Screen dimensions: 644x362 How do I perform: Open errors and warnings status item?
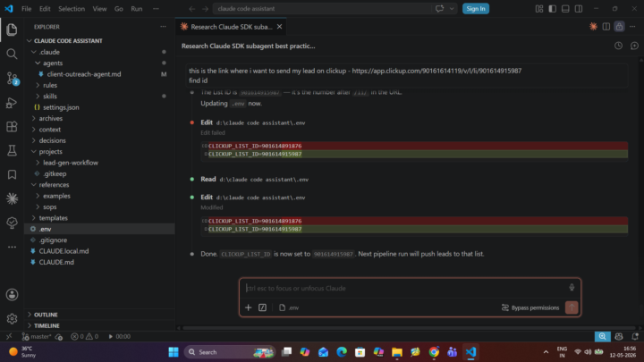point(85,337)
